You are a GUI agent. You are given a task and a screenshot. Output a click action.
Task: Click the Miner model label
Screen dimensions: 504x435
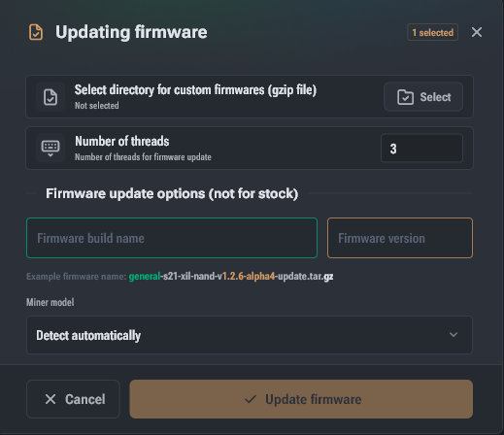click(x=50, y=302)
